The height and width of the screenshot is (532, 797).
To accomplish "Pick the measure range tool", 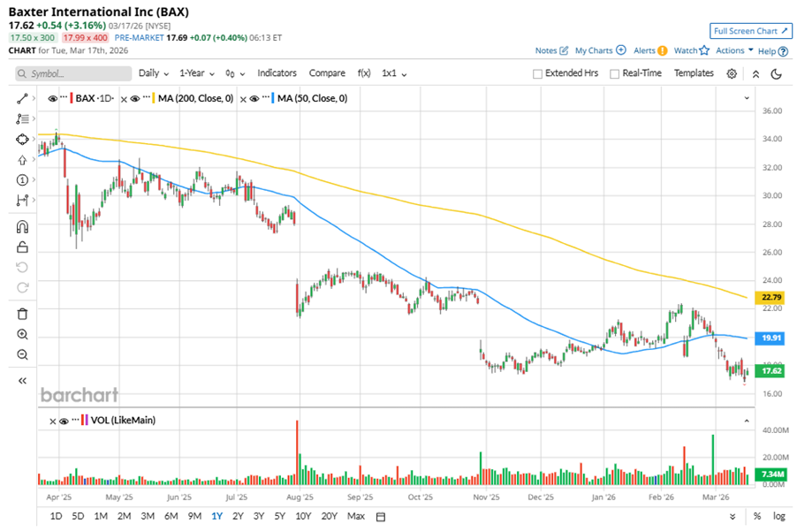I will click(x=22, y=201).
